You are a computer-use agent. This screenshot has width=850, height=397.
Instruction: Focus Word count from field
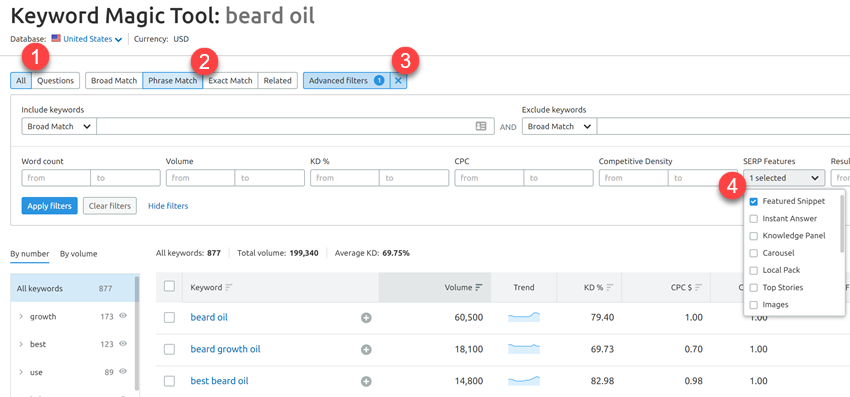click(x=56, y=178)
